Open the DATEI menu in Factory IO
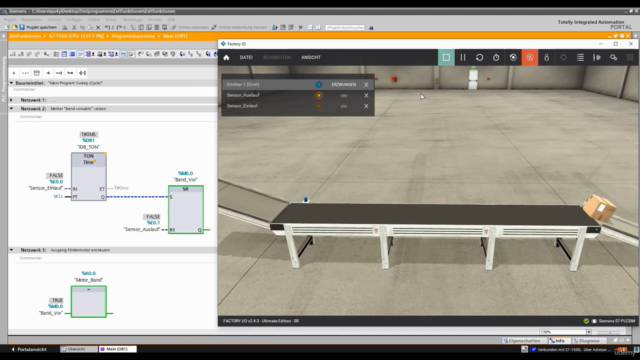The height and width of the screenshot is (360, 640). tap(246, 58)
